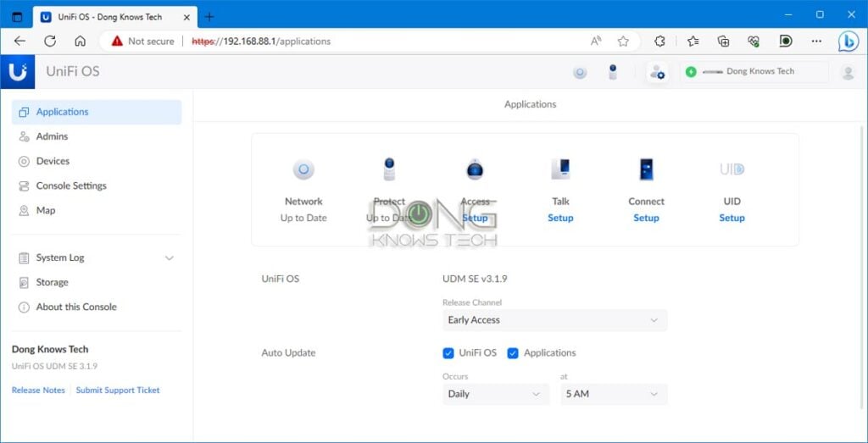Open Protect shortcut icon in top header
This screenshot has width=868, height=443.
click(x=612, y=72)
